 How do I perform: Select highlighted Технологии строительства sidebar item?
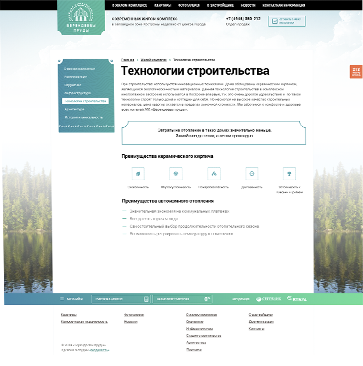coord(85,101)
